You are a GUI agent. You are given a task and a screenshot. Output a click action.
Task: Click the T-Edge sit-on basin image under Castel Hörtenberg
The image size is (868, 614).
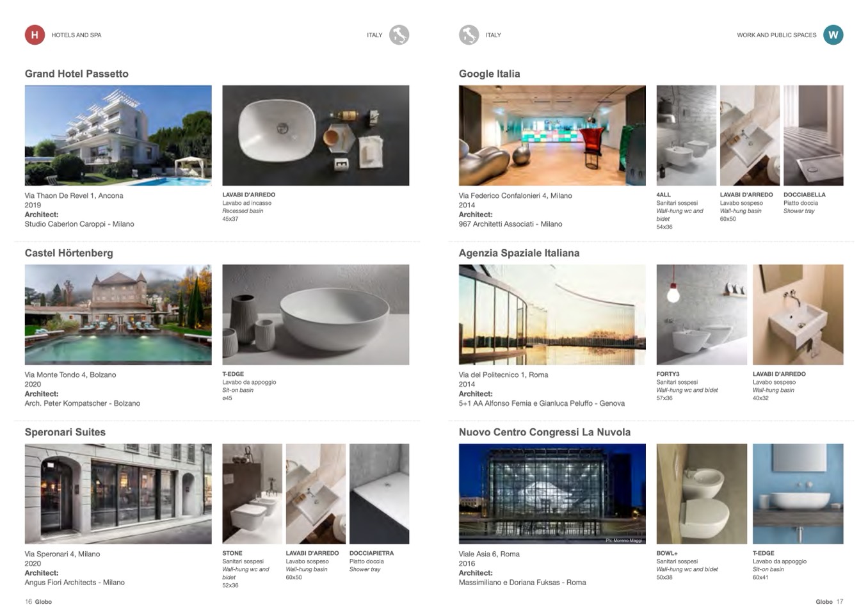click(316, 314)
